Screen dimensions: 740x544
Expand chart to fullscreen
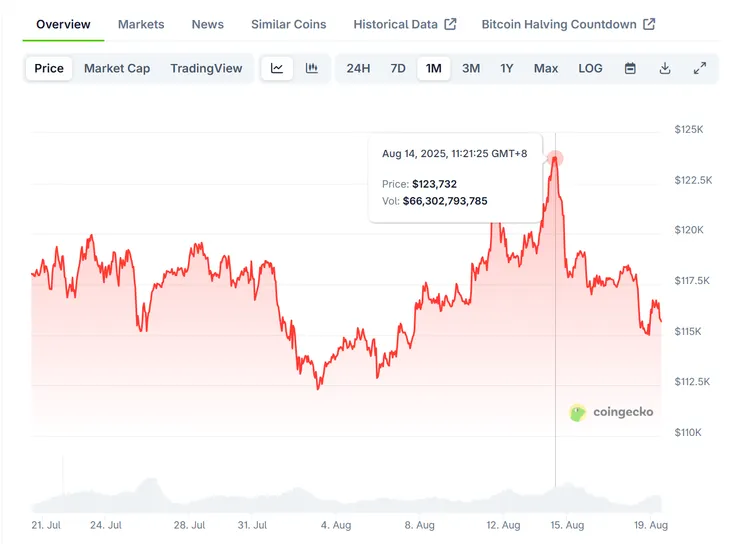(700, 68)
